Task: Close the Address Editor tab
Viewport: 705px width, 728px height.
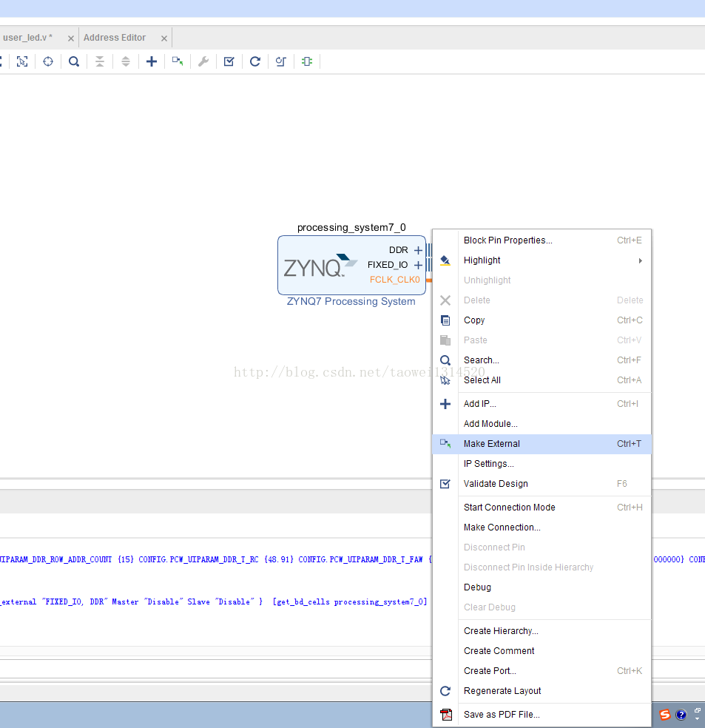Action: coord(164,38)
